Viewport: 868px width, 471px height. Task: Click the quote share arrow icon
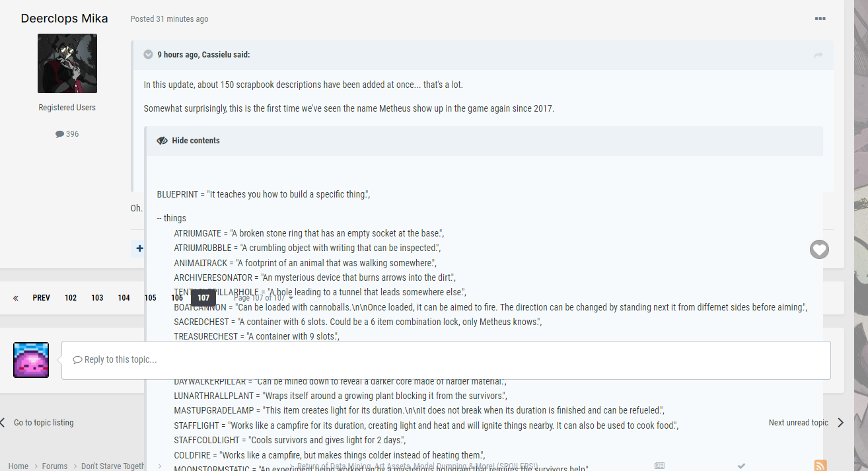pos(818,55)
